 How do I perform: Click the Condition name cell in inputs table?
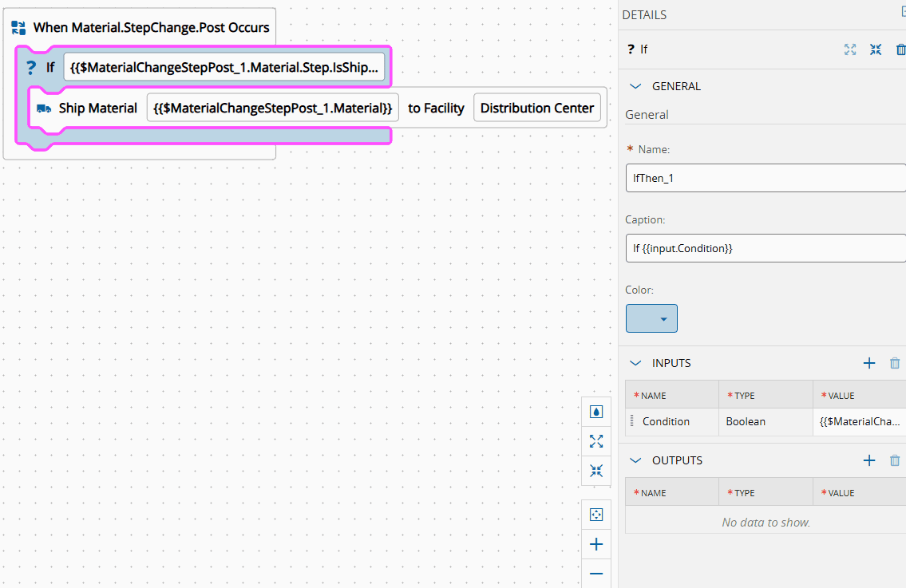click(672, 421)
